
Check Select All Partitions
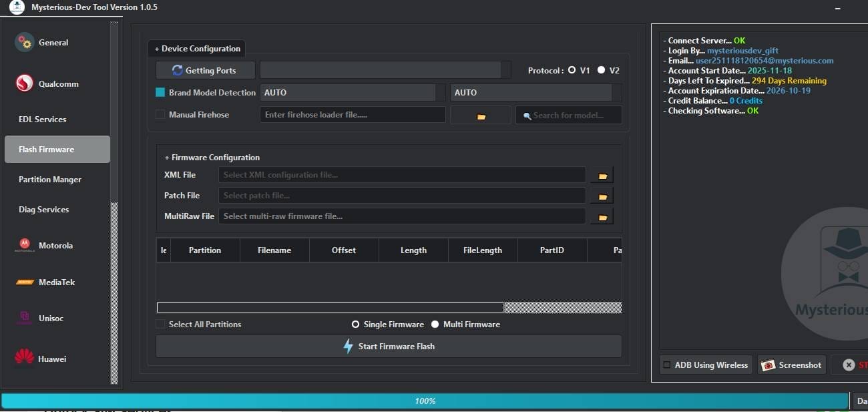tap(161, 324)
